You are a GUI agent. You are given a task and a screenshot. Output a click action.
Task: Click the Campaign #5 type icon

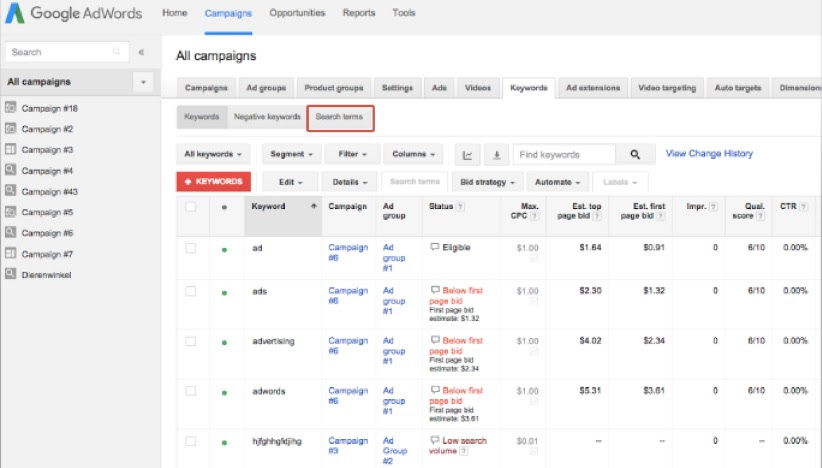[x=10, y=212]
